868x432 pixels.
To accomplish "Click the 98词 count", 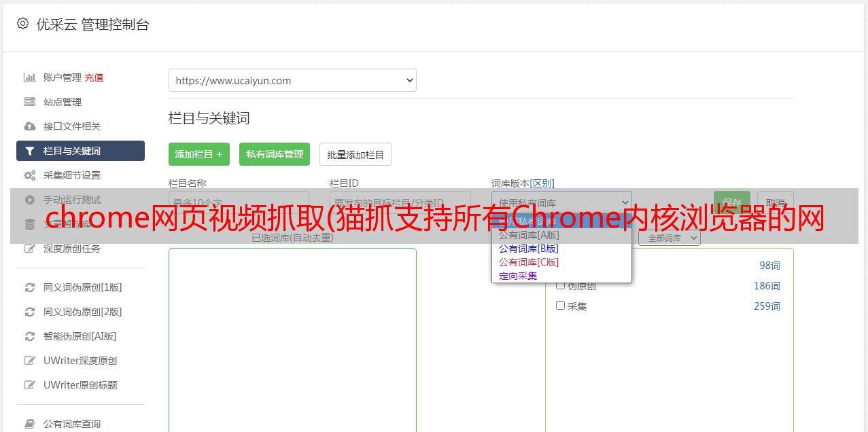I will [769, 266].
